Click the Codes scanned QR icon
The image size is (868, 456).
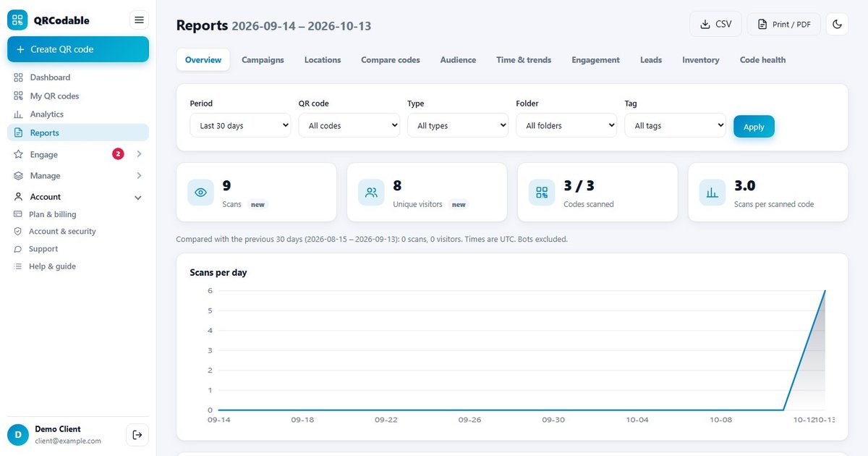coord(542,193)
